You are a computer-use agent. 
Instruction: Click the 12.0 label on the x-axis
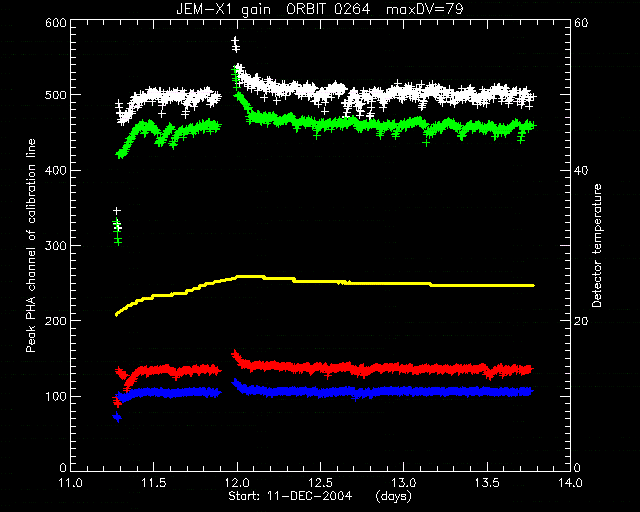(x=237, y=483)
